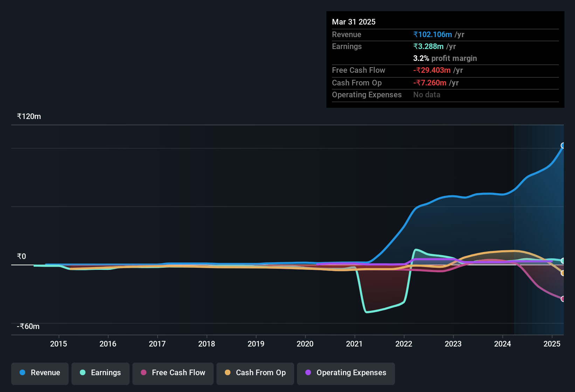The image size is (575, 392).
Task: Click the ₹102.106m revenue value
Action: 432,34
